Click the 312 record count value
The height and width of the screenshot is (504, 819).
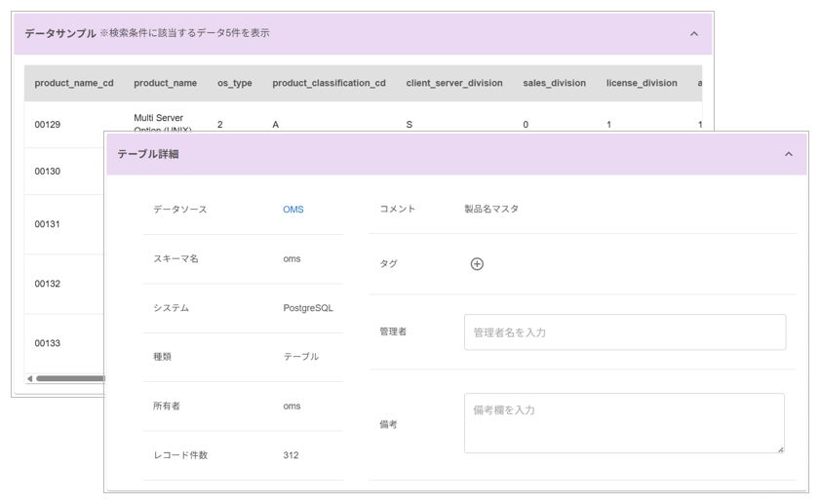291,455
